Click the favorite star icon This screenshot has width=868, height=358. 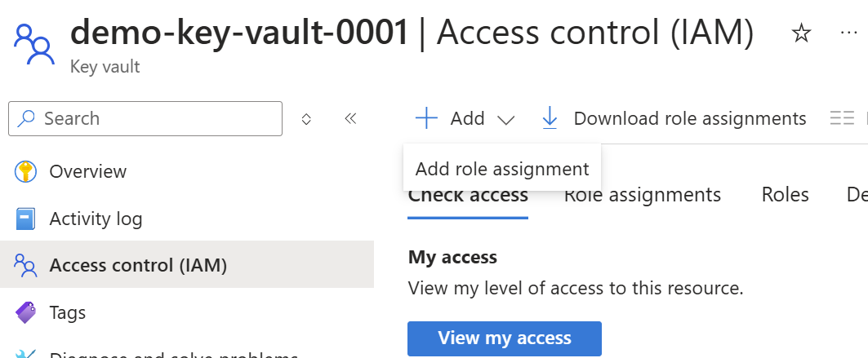801,33
